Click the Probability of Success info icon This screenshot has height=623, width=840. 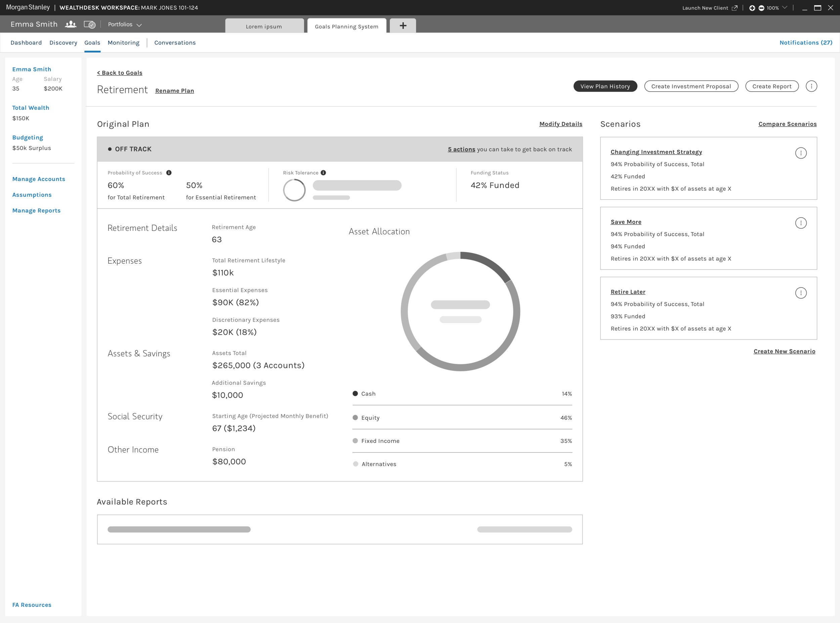[x=169, y=173]
